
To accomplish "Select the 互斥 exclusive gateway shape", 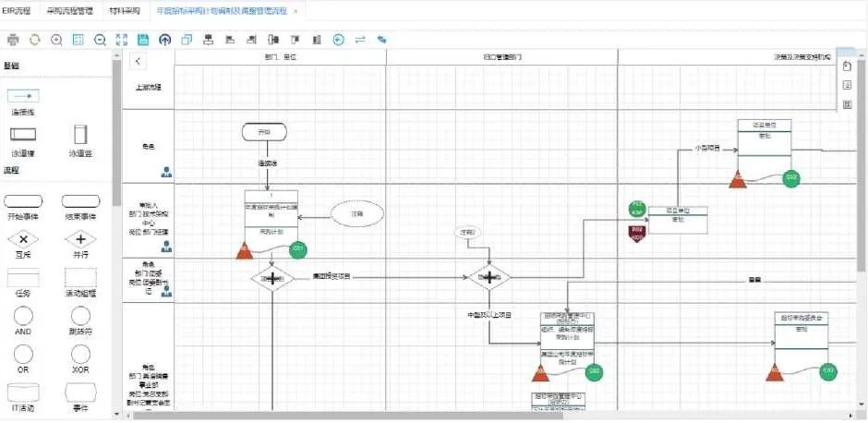I will (x=23, y=239).
